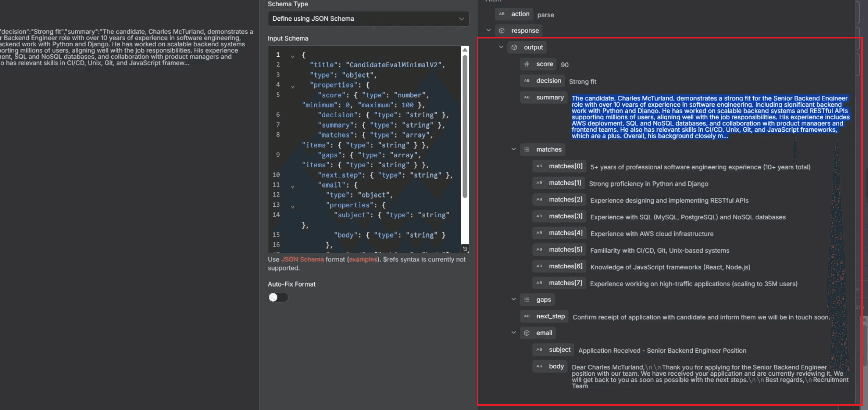Fold the code at schema line 1
The height and width of the screenshot is (410, 868).
pyautogui.click(x=292, y=57)
